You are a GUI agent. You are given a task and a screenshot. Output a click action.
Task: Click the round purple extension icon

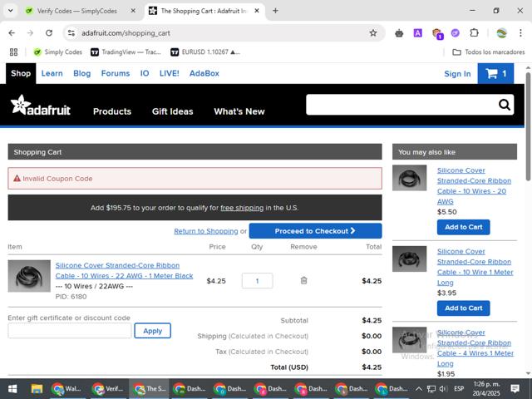coord(456,33)
